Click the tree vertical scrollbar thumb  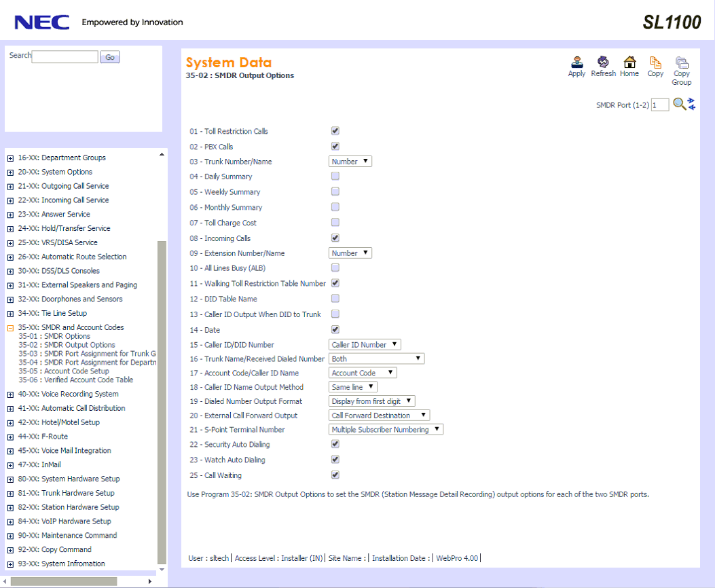[x=162, y=403]
